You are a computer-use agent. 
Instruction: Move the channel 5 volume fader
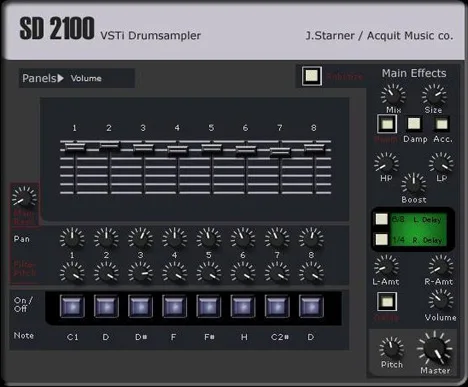pos(211,148)
